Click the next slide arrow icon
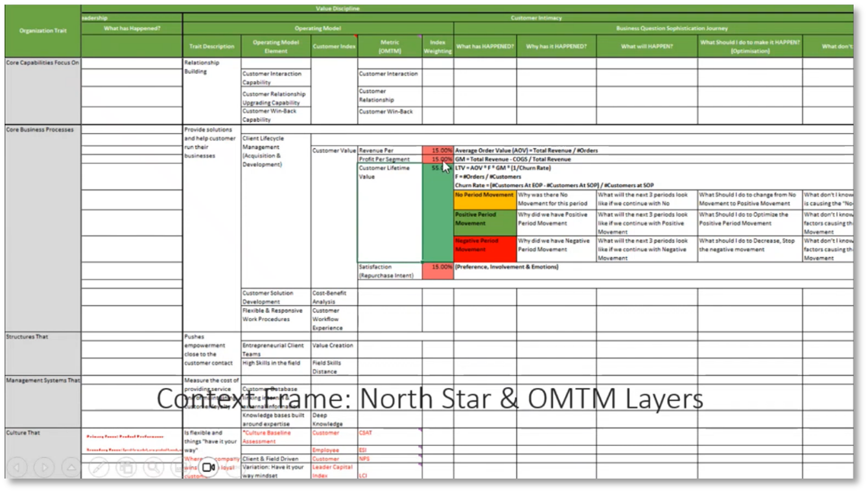 [x=44, y=467]
